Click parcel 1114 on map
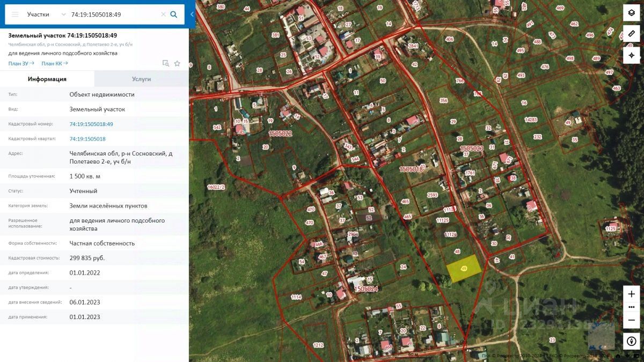This screenshot has height=362, width=644. coord(296,297)
